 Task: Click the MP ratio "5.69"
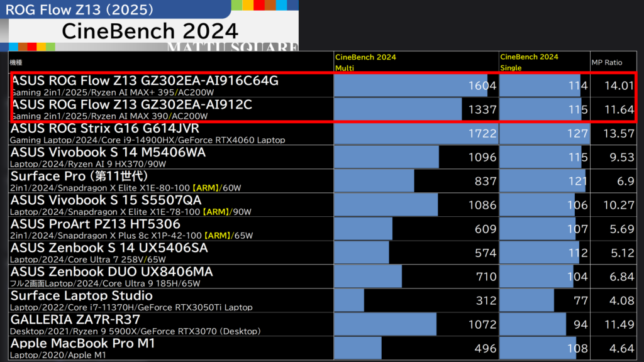tap(622, 229)
